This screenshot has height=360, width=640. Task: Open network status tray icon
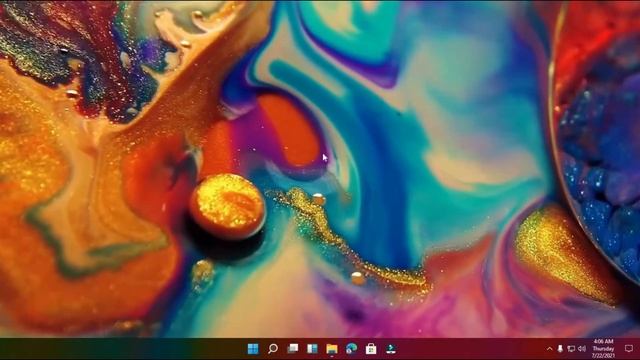(x=571, y=349)
